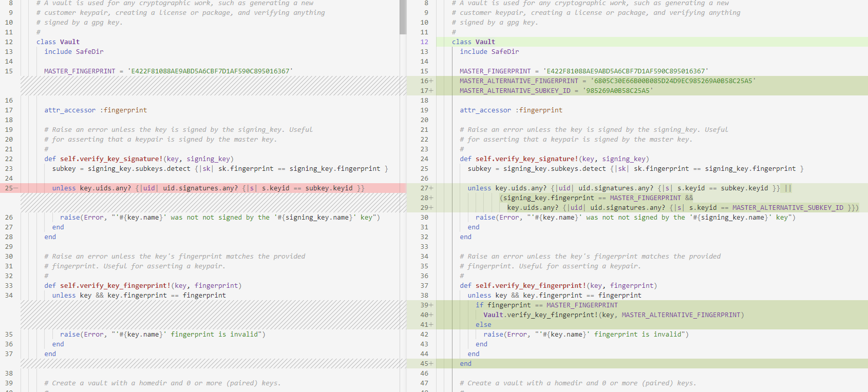Click the plus marker on added line 16
The image size is (868, 392).
431,81
